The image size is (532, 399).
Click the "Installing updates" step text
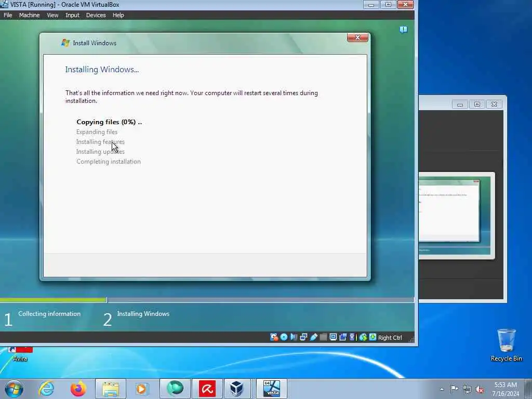pyautogui.click(x=100, y=151)
